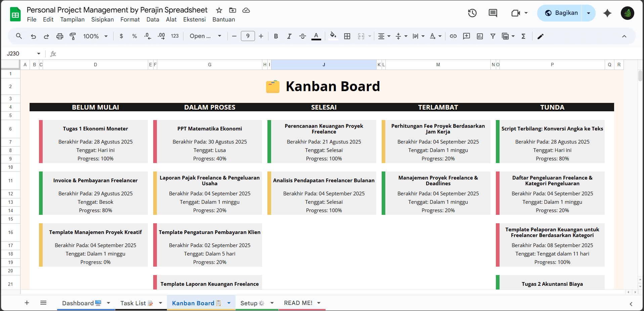The image size is (644, 311).
Task: Open the 100% zoom dropdown
Action: [x=95, y=36]
